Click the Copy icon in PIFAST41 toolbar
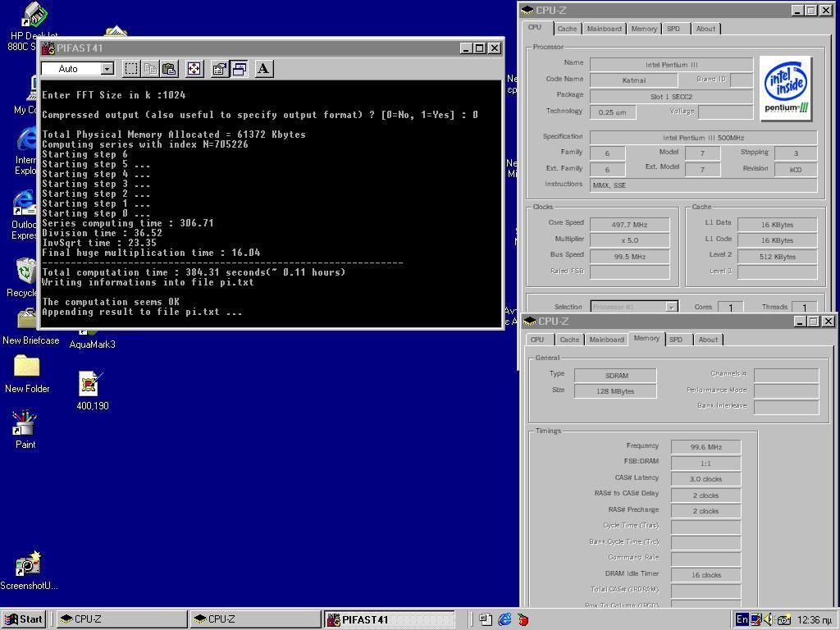This screenshot has width=840, height=630. tap(151, 69)
